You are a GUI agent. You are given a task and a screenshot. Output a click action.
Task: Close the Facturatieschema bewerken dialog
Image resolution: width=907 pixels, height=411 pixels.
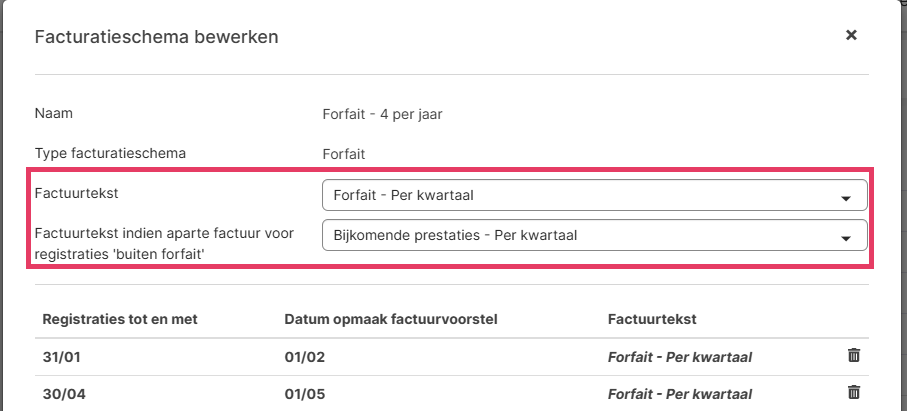point(851,35)
